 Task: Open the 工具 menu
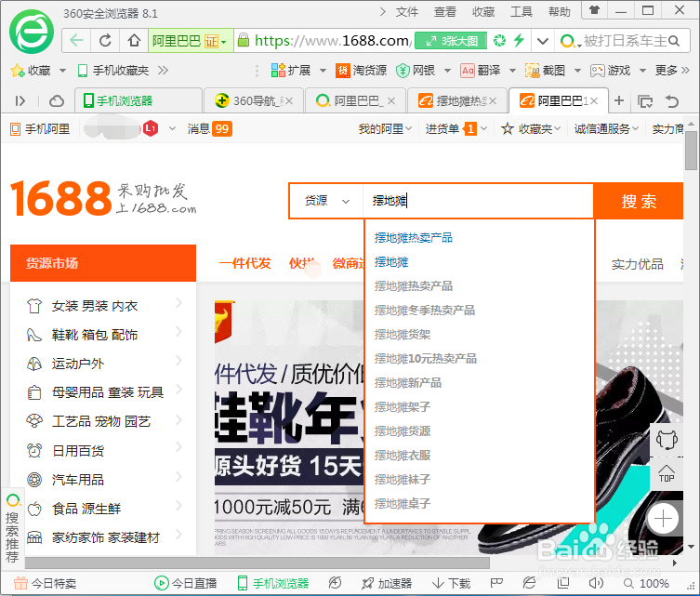pyautogui.click(x=522, y=12)
